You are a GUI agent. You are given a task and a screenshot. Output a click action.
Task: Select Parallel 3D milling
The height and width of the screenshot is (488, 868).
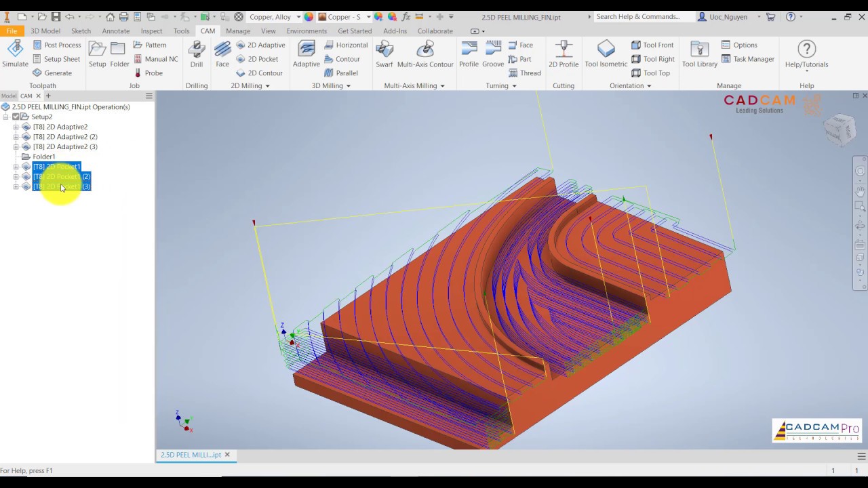coord(341,73)
